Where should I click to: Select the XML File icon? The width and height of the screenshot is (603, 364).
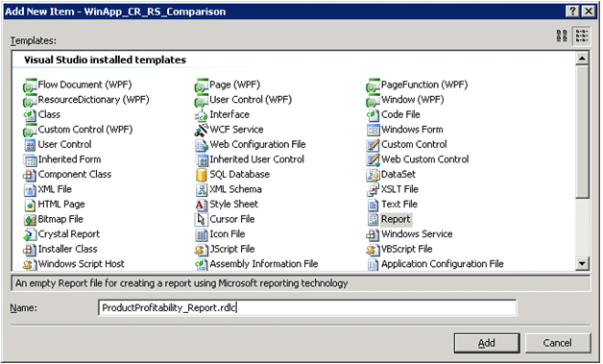click(x=30, y=189)
